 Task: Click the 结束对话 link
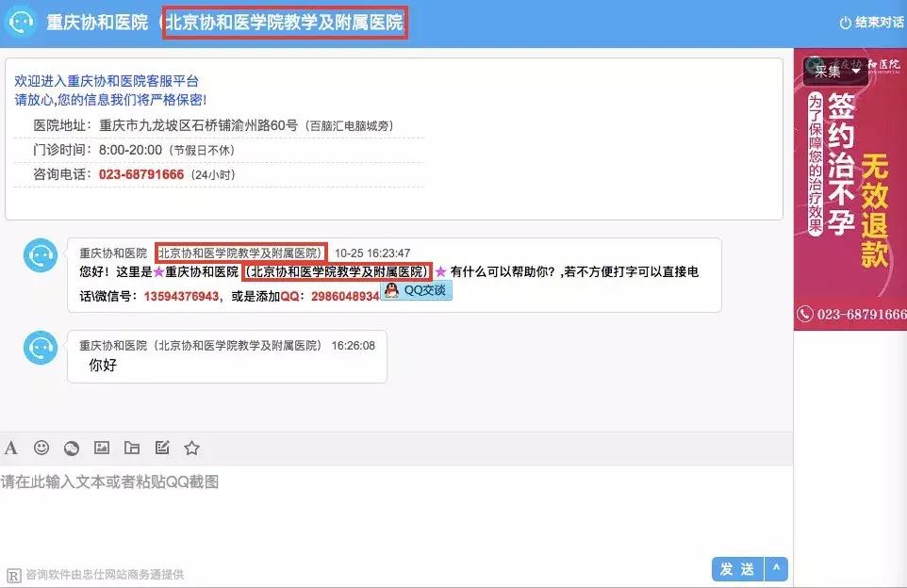coord(880,21)
